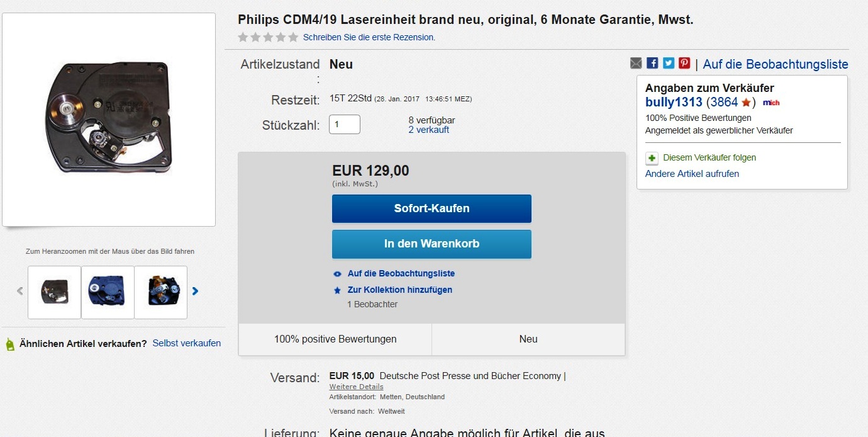Click 'Schreiben Sie die erste Rezension' link
868x437 pixels.
point(369,37)
